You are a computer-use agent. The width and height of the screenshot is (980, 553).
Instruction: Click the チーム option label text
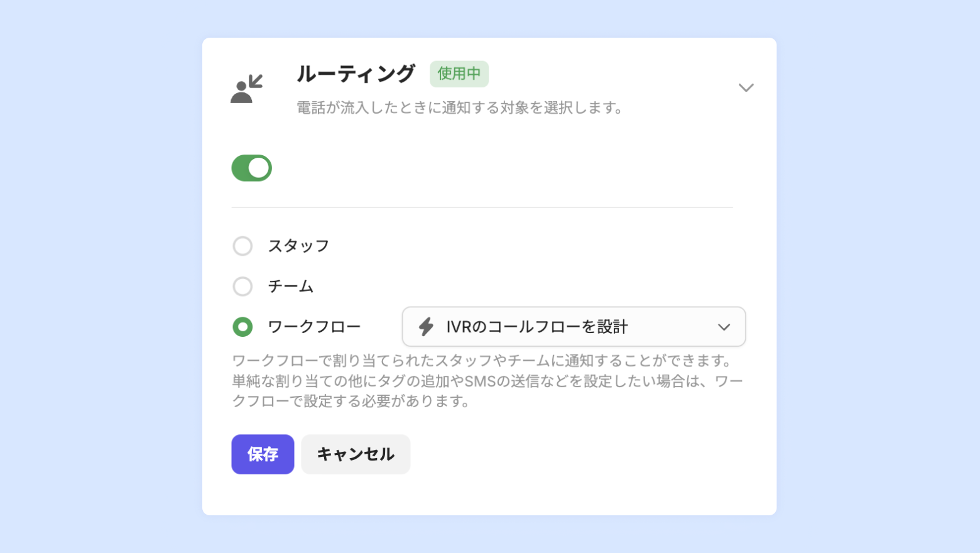(291, 287)
